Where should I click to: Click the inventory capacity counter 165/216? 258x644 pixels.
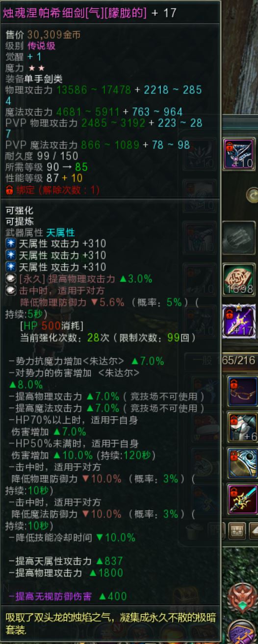click(238, 361)
